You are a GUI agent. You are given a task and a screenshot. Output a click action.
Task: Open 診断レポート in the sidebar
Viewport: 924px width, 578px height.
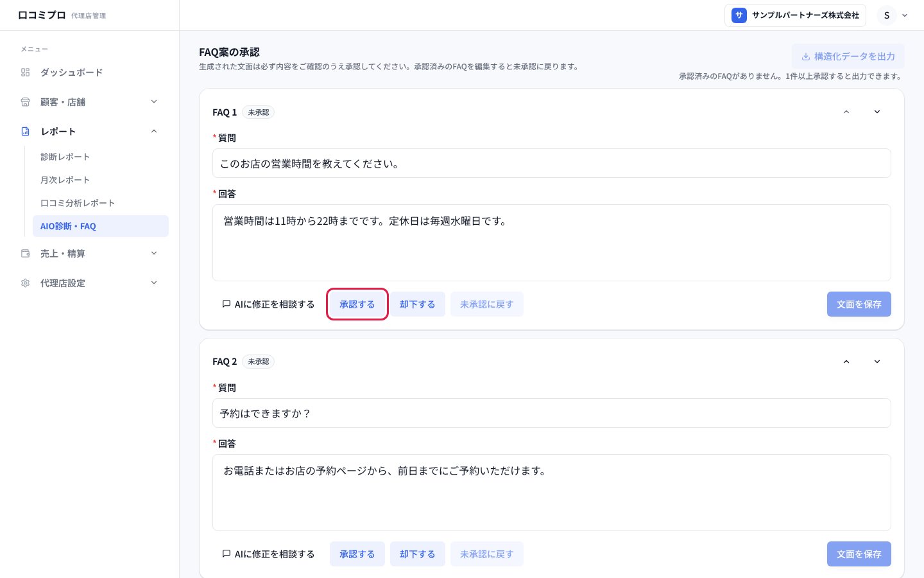101,157
